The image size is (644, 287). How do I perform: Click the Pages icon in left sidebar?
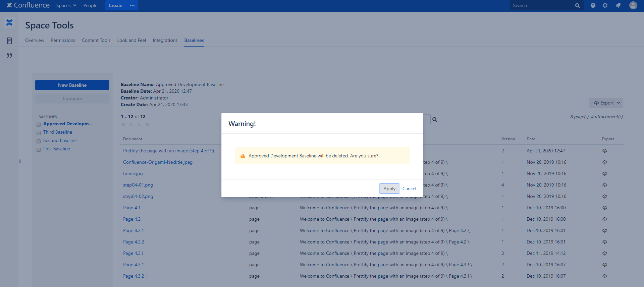click(9, 41)
